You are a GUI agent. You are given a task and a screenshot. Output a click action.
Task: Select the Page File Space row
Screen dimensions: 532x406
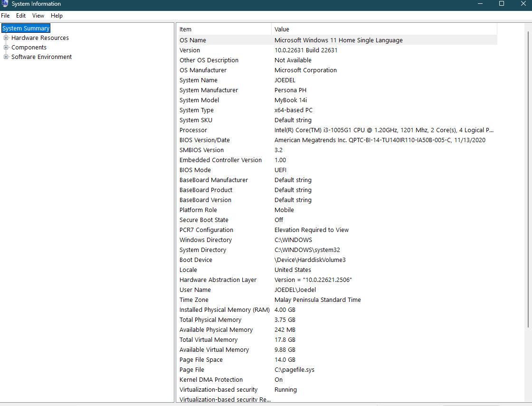(x=338, y=359)
